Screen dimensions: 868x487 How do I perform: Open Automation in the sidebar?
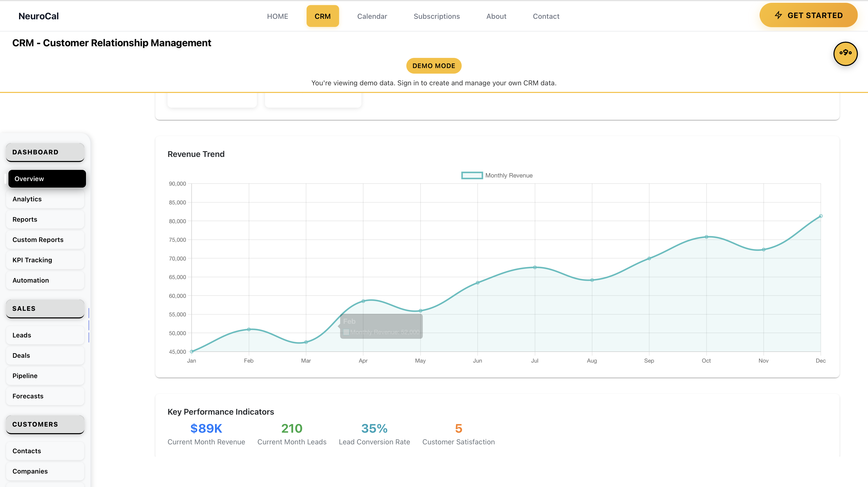point(45,280)
